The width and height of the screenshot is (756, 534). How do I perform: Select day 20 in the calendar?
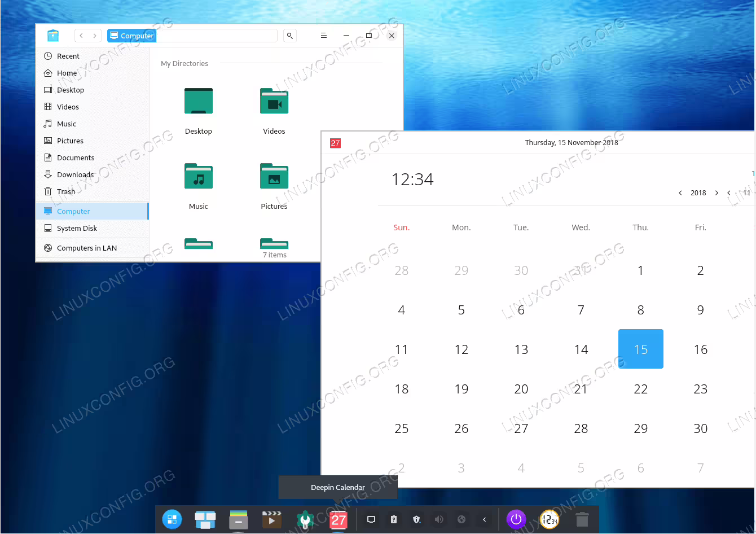coord(521,389)
